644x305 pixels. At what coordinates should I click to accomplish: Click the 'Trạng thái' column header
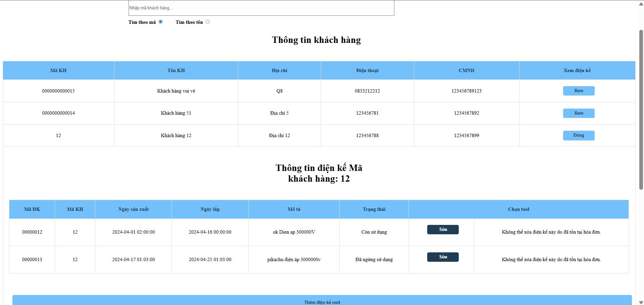(x=374, y=209)
